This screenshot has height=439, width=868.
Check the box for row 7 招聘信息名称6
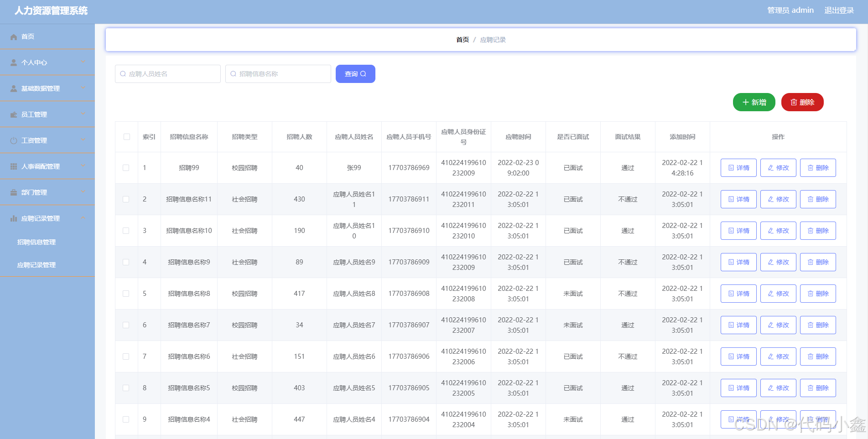[126, 356]
